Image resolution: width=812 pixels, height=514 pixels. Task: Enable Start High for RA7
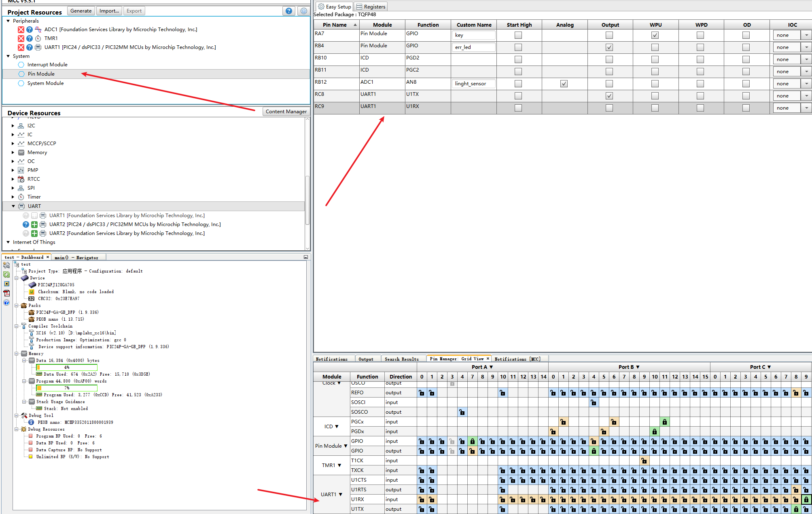(x=518, y=35)
